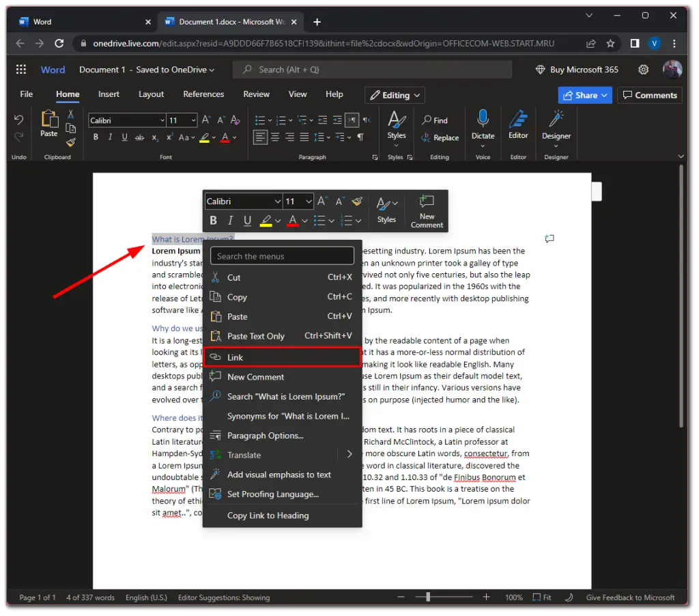Toggle underline in the mini toolbar
The height and width of the screenshot is (616, 699).
[x=246, y=220]
